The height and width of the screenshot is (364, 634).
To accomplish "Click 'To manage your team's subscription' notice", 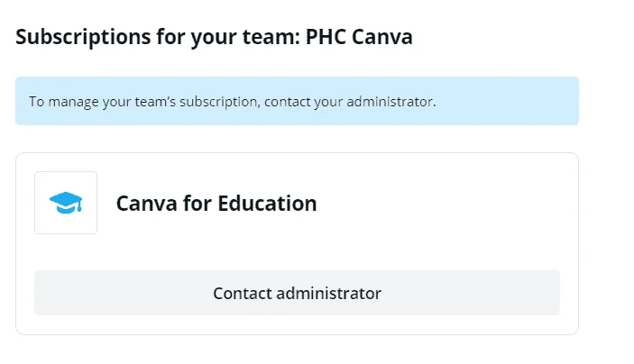I will tap(143, 102).
